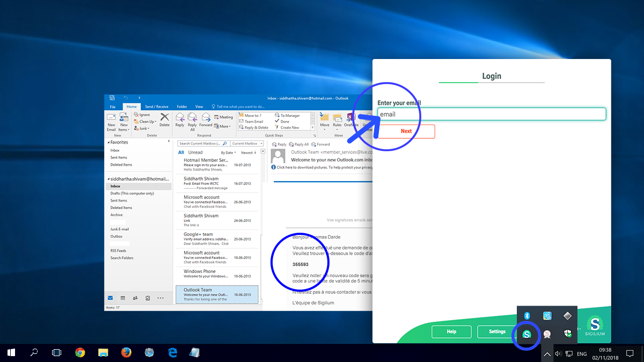This screenshot has width=644, height=362.
Task: Click Reply in the reading pane
Action: (279, 144)
